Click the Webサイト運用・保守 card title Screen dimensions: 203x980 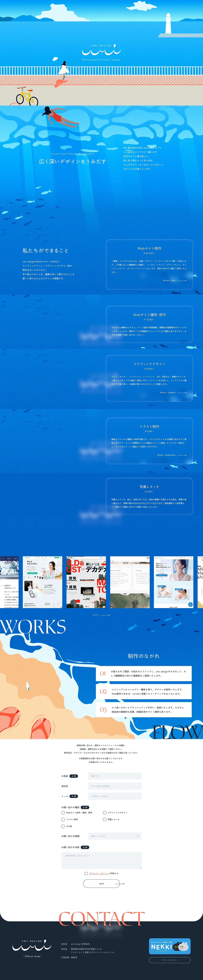(149, 315)
